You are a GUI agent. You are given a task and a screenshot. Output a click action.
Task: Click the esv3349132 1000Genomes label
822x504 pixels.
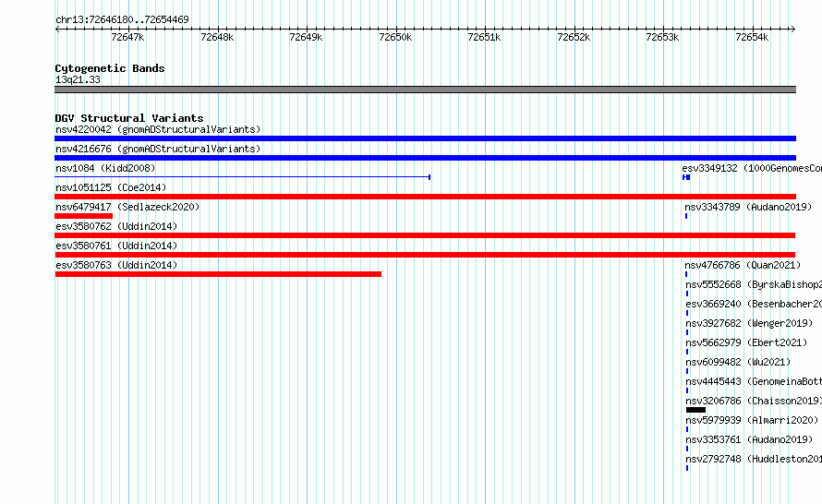[752, 168]
